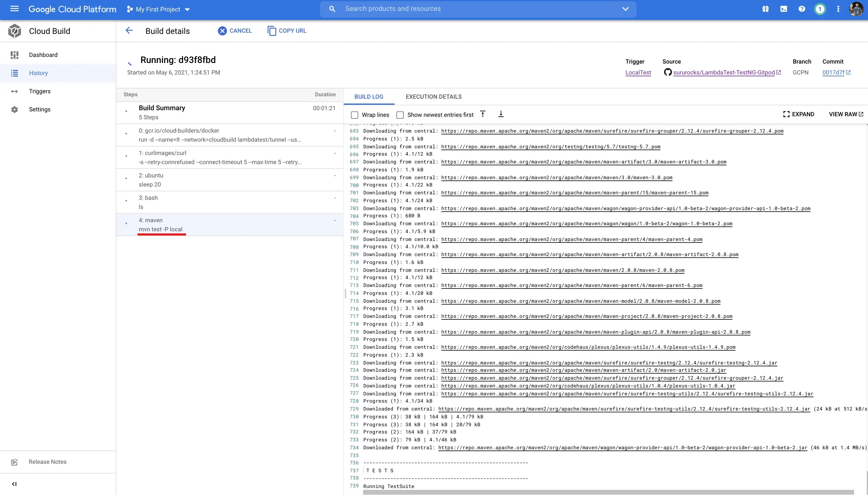
Task: Expand the Build Summary step
Action: pos(126,113)
